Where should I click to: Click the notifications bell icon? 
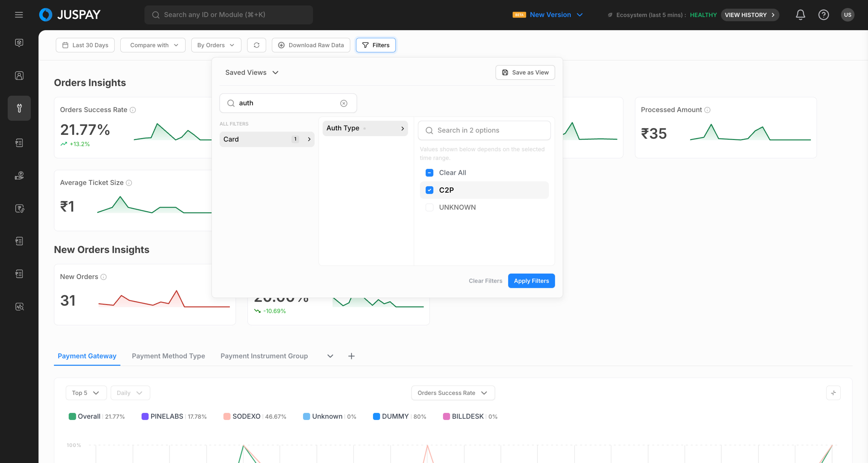tap(800, 15)
